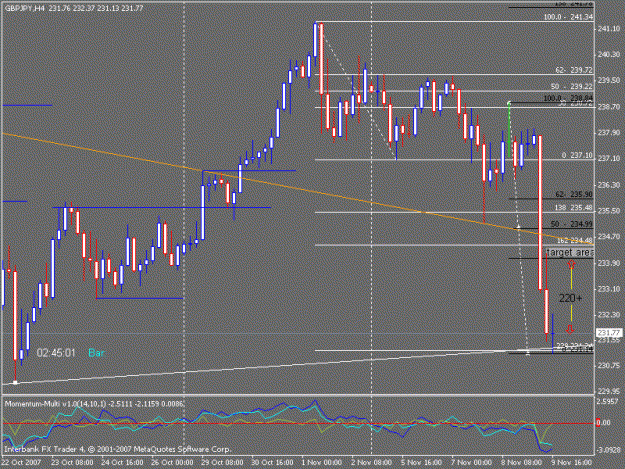Viewport: 625px width, 469px height.
Task: Select the "target area" text label
Action: point(570,253)
